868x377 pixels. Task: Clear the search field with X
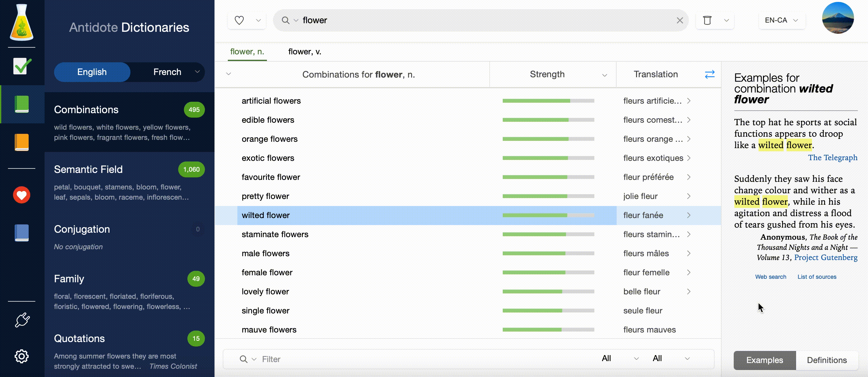(680, 21)
